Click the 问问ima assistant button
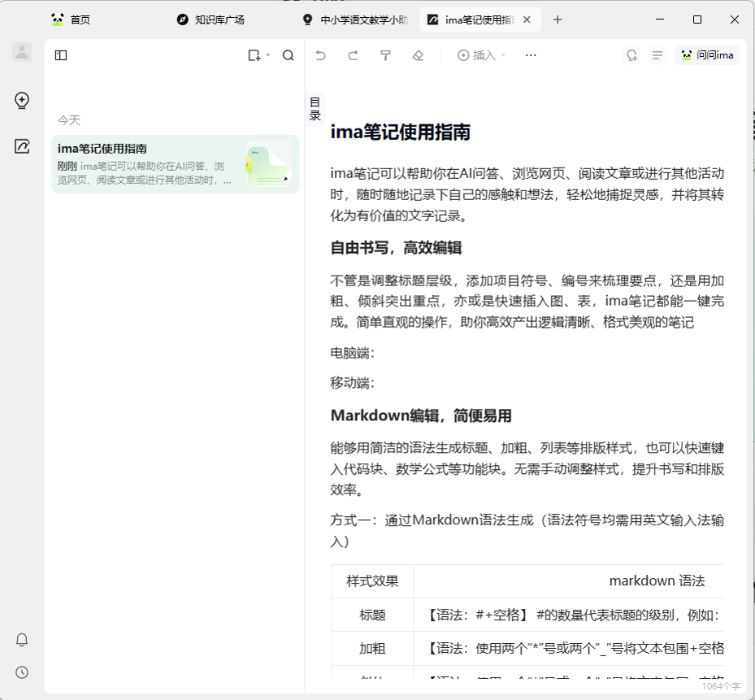Viewport: 755px width, 700px height. pos(707,55)
